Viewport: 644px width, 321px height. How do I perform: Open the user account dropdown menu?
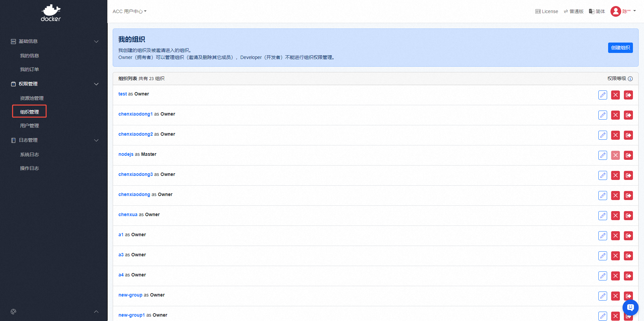[x=623, y=11]
